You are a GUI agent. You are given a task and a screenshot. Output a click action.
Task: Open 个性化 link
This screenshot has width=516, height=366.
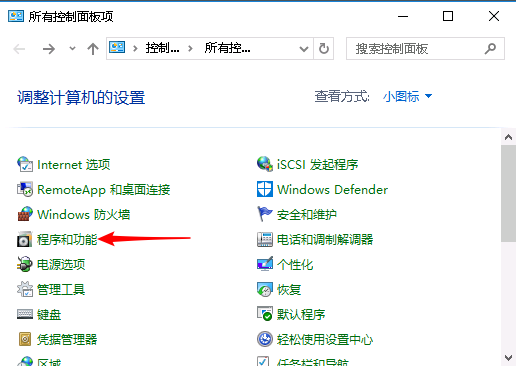[x=295, y=265]
